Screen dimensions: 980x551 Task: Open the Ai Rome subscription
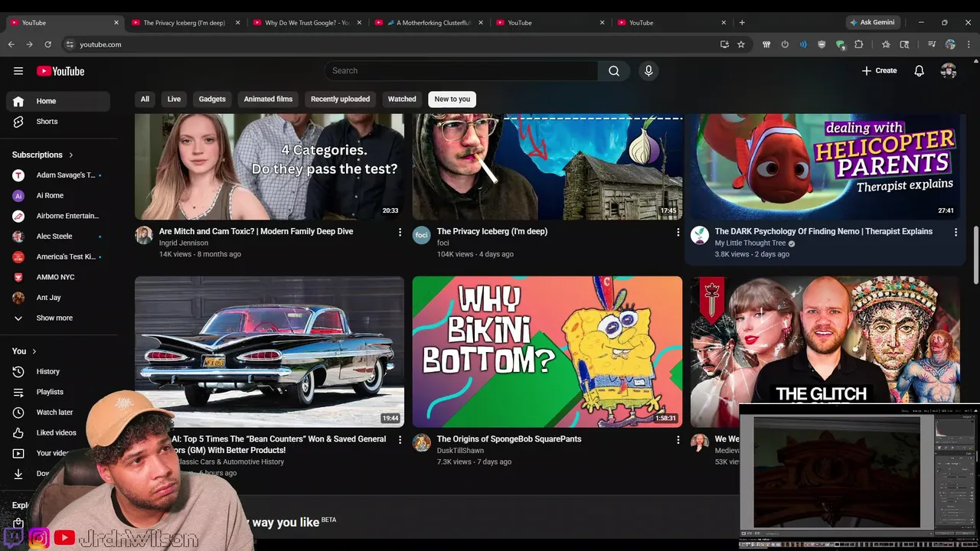point(58,195)
